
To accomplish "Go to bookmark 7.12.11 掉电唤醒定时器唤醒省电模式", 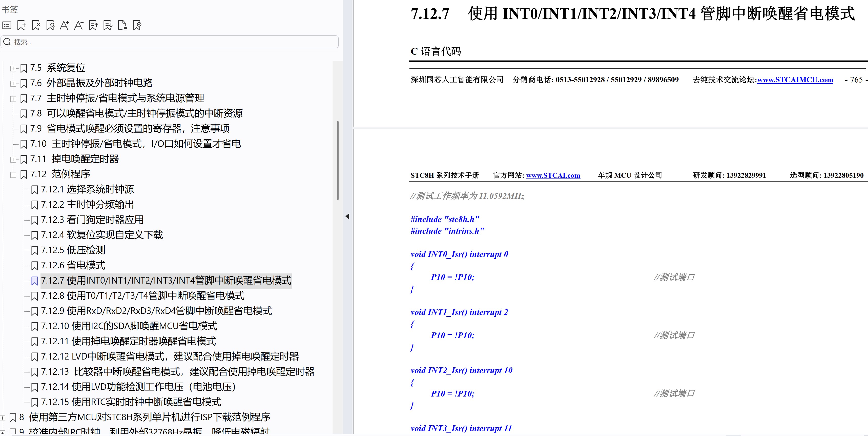I will click(128, 341).
